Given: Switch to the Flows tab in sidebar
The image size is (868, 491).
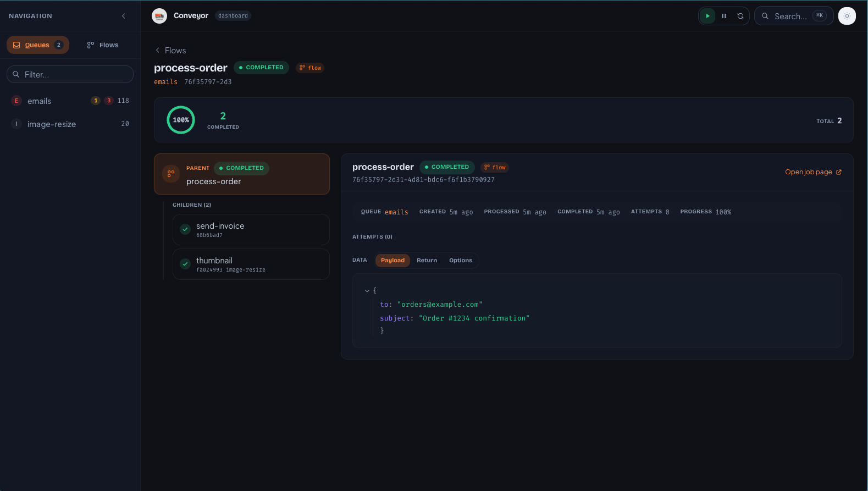Looking at the screenshot, I should click(103, 45).
